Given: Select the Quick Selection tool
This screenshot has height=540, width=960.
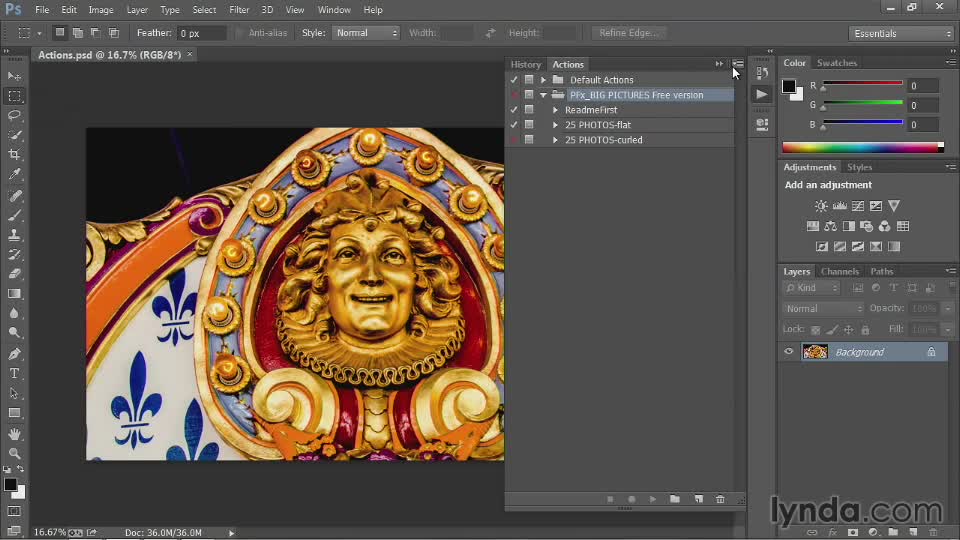Looking at the screenshot, I should (x=14, y=135).
